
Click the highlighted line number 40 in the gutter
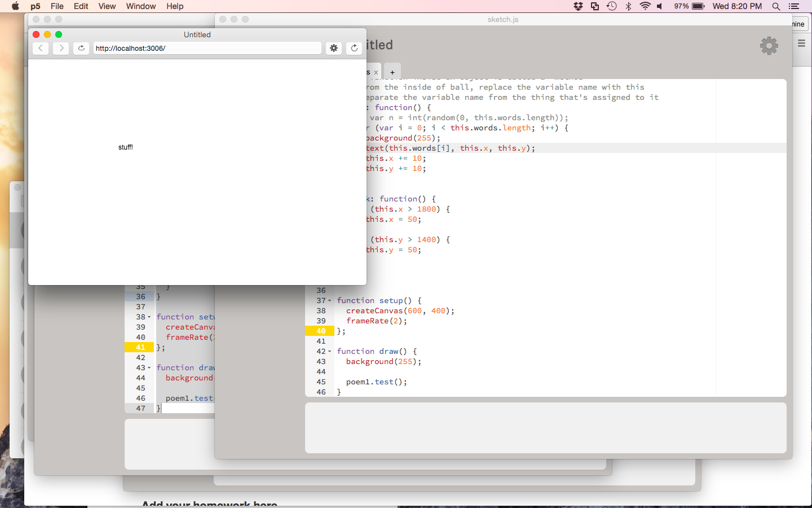(321, 331)
